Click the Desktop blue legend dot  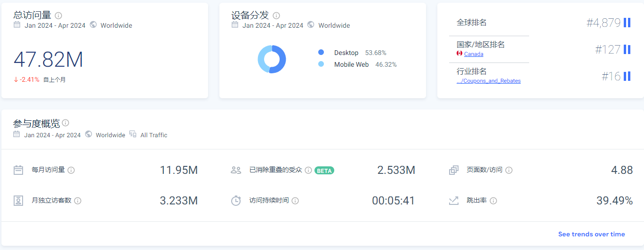click(x=321, y=52)
